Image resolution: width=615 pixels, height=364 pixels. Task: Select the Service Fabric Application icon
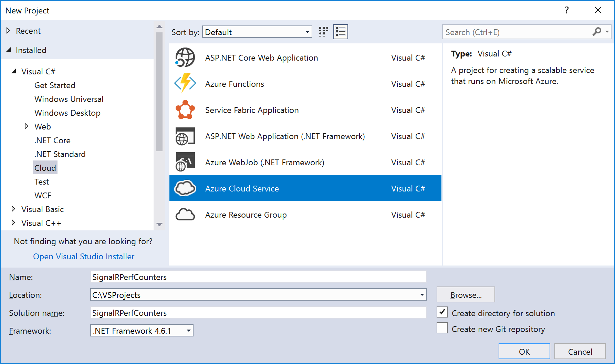[x=185, y=110]
